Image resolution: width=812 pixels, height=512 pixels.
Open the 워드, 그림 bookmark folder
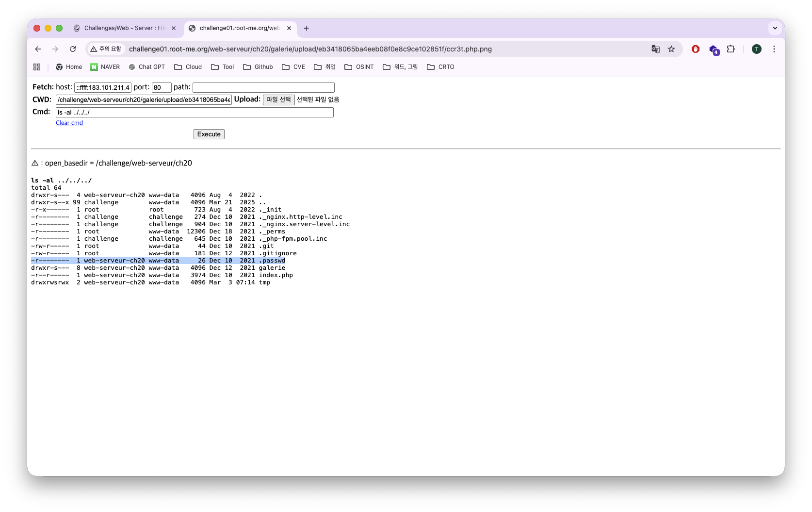[x=400, y=67]
